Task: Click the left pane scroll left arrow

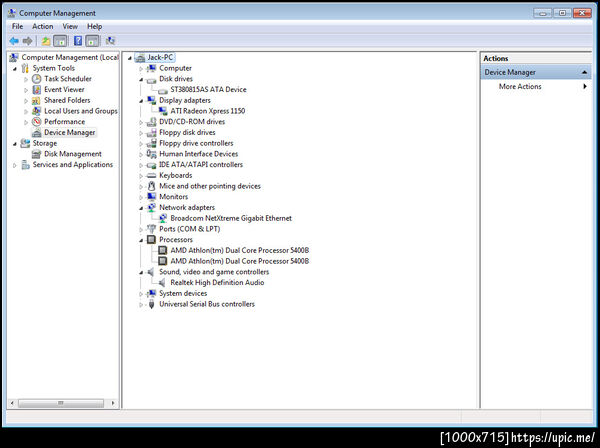Action: click(12, 403)
